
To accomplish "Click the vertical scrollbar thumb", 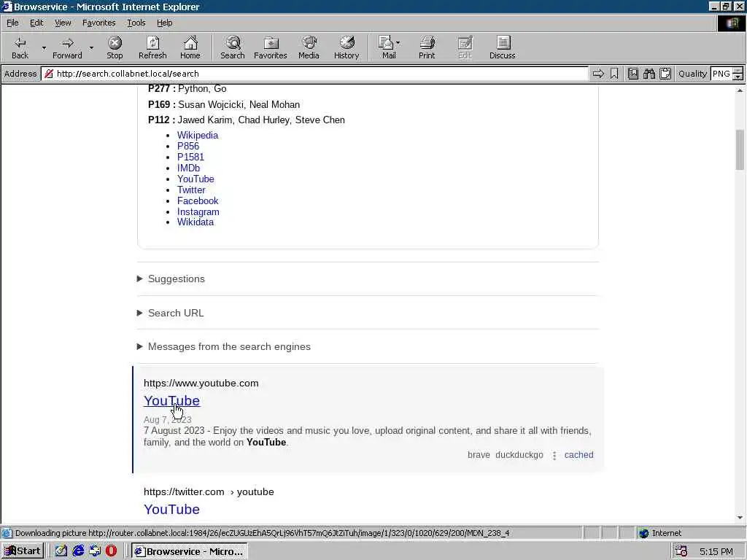I will tap(740, 149).
